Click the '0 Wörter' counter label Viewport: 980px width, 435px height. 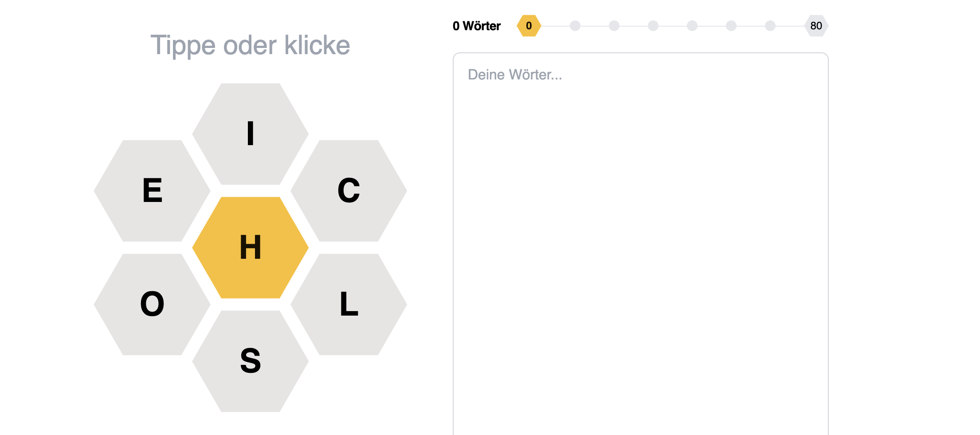(x=476, y=26)
